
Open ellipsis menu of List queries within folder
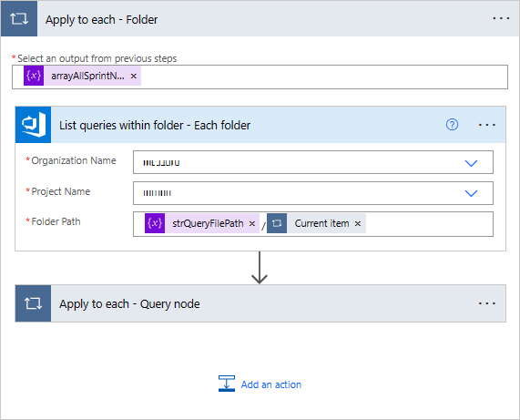click(x=486, y=125)
